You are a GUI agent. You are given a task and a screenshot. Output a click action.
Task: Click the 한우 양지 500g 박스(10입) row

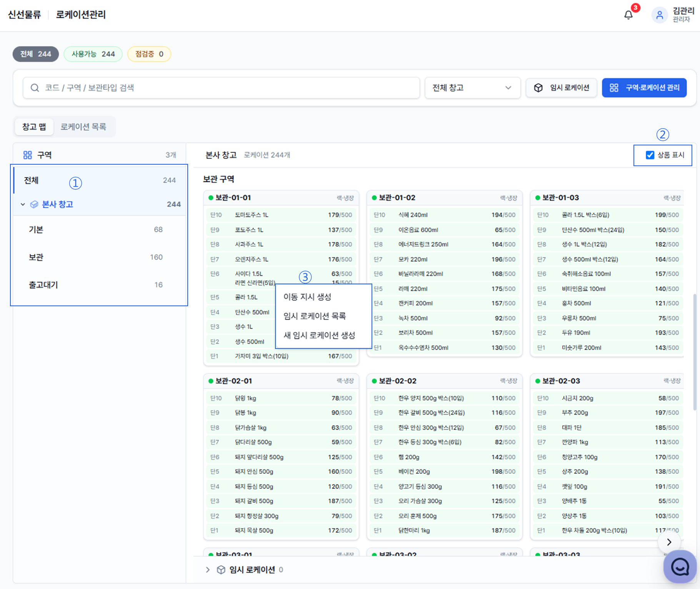[445, 398]
